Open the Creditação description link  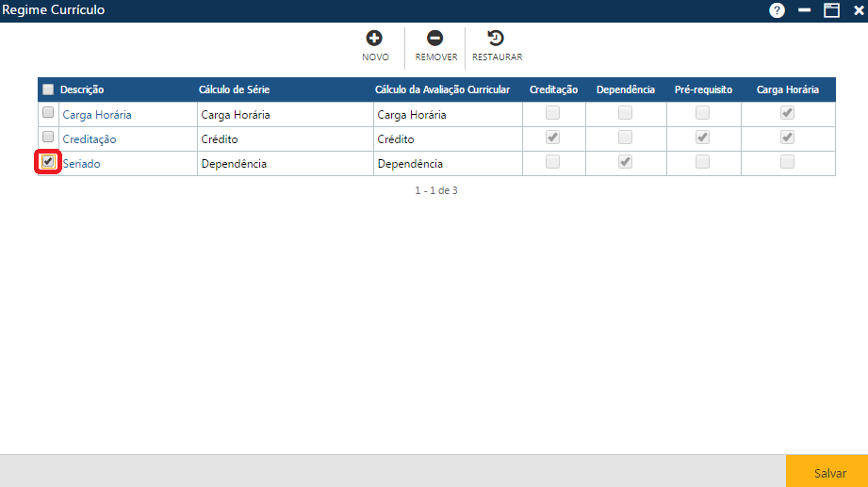click(x=90, y=139)
